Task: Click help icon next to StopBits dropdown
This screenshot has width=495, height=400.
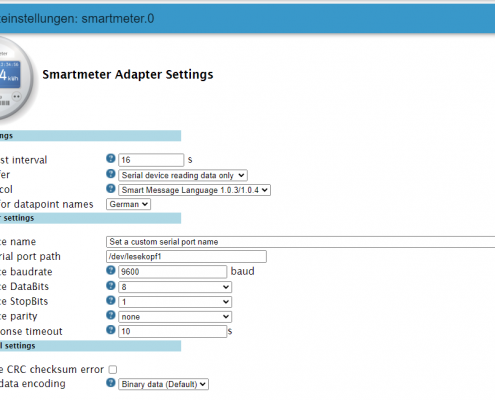Action: [111, 300]
